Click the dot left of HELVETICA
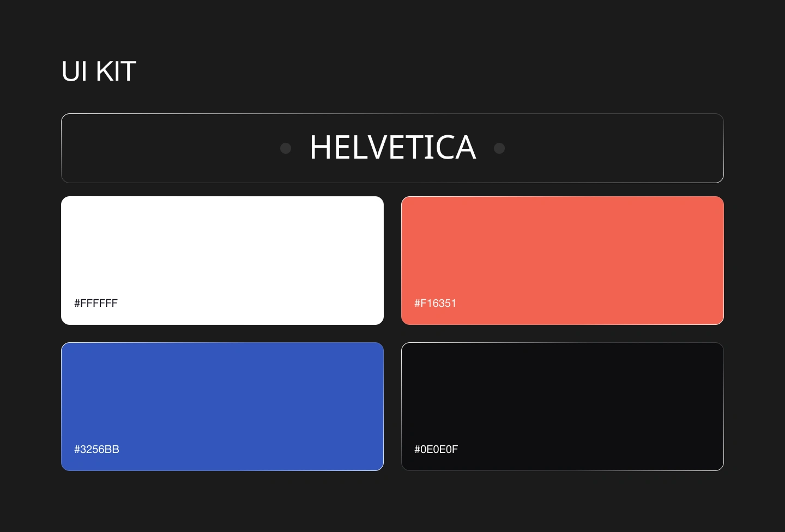785x532 pixels. point(286,148)
